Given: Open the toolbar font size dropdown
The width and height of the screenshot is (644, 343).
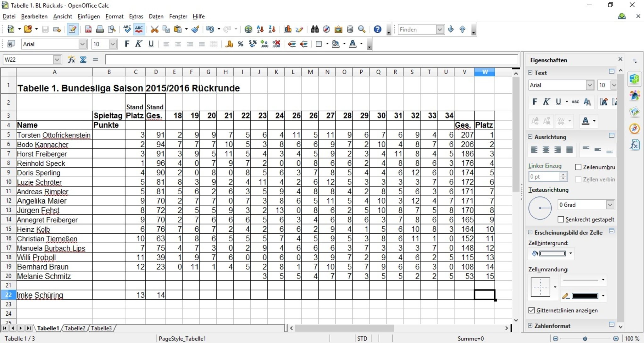Looking at the screenshot, I should 113,44.
